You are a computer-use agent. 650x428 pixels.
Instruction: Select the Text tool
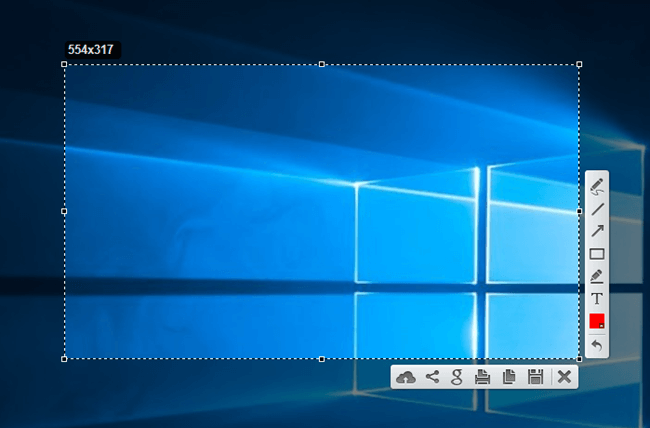pyautogui.click(x=597, y=299)
